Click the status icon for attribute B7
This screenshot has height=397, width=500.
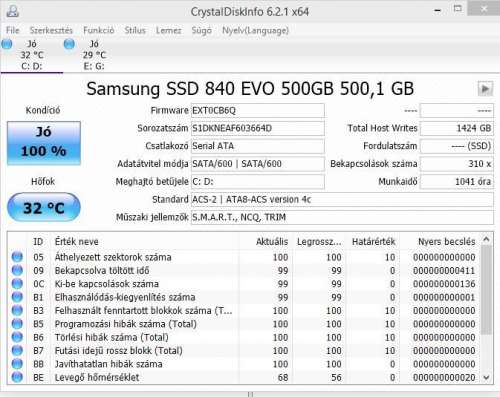click(x=17, y=350)
